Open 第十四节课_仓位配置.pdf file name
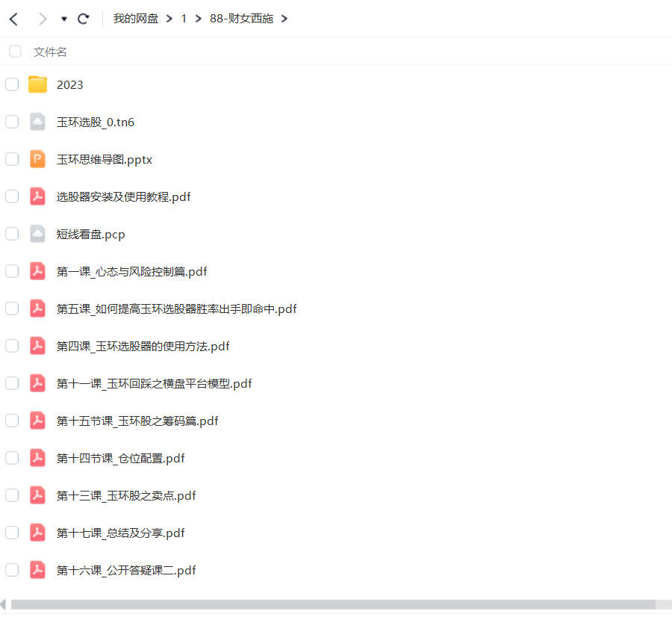672x623 pixels. (120, 458)
